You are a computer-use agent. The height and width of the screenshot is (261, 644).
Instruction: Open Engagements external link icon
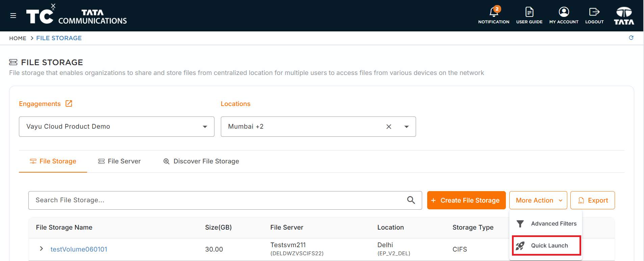(69, 103)
